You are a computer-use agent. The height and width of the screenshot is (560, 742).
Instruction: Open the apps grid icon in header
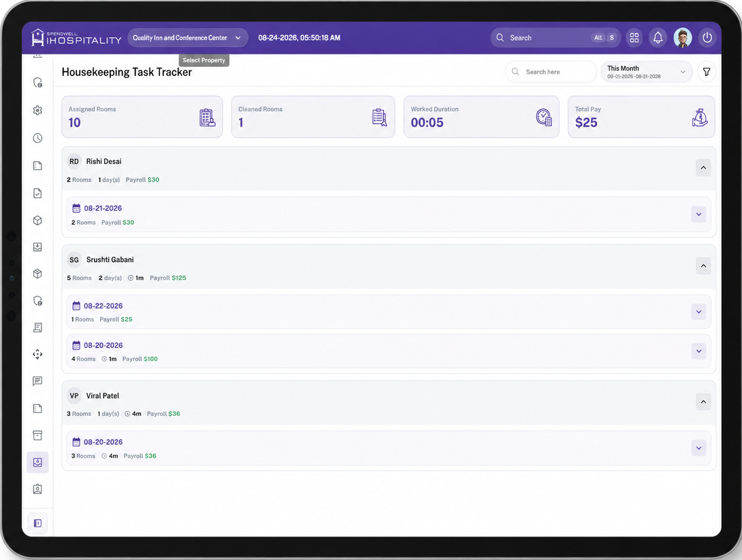click(x=634, y=38)
